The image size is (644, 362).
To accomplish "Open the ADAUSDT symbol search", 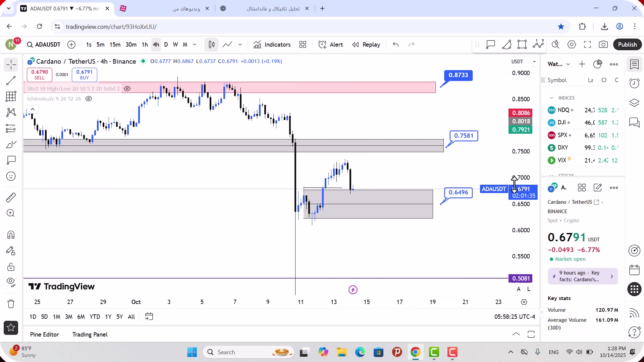I will [x=44, y=45].
